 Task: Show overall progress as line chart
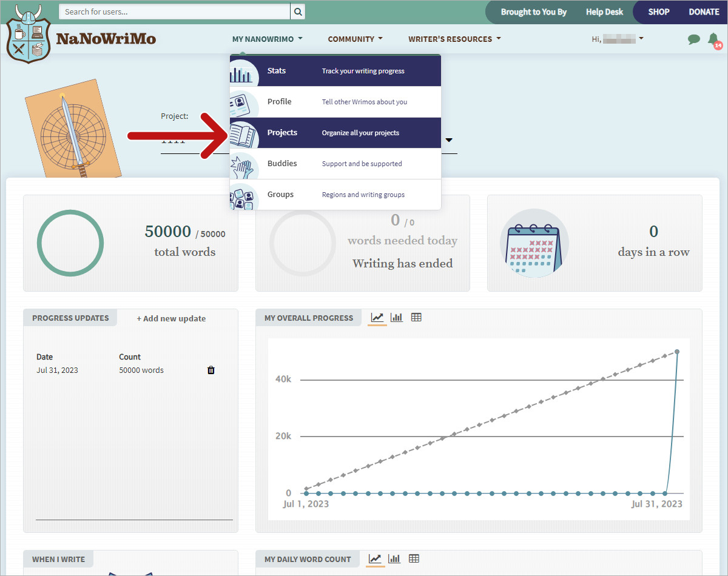pyautogui.click(x=377, y=318)
